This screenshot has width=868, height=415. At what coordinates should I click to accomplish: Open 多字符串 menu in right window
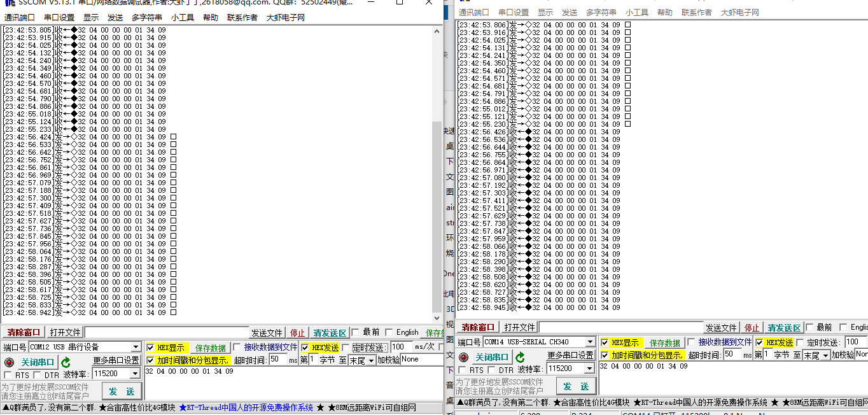tap(601, 13)
